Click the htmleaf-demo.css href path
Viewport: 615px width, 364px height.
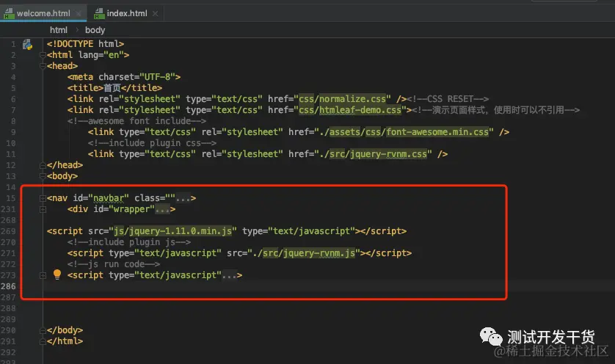click(x=360, y=110)
